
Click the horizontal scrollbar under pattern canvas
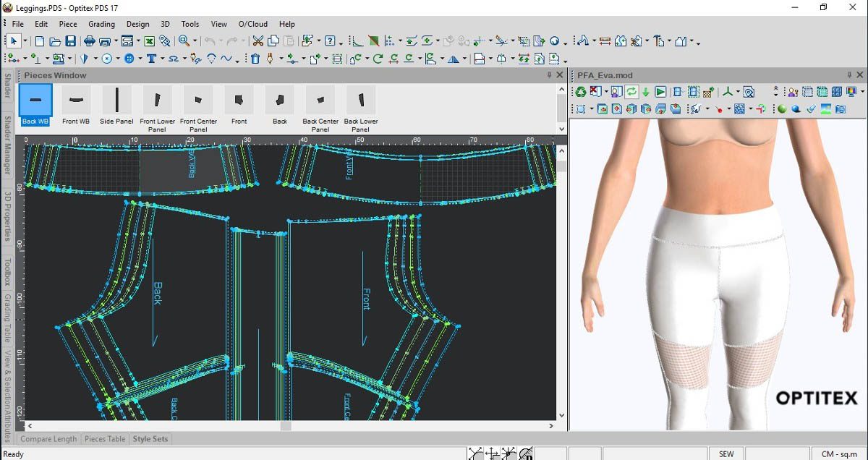(x=286, y=426)
